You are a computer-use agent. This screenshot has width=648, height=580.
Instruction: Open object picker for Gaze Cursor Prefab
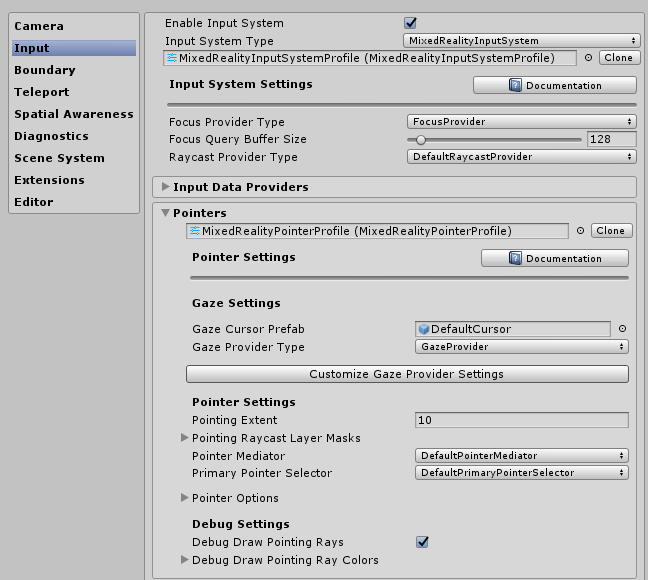tap(622, 329)
